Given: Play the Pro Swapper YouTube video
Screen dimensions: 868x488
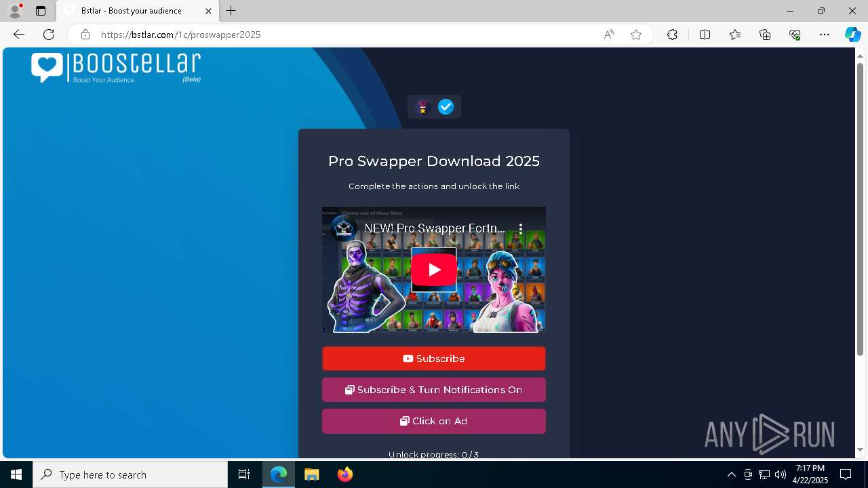Looking at the screenshot, I should pyautogui.click(x=434, y=270).
